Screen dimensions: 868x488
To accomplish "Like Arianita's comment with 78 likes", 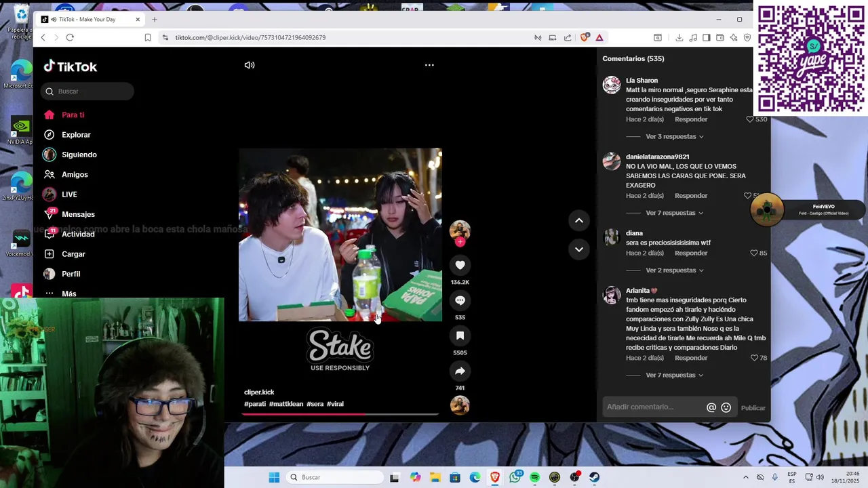I will pos(754,358).
